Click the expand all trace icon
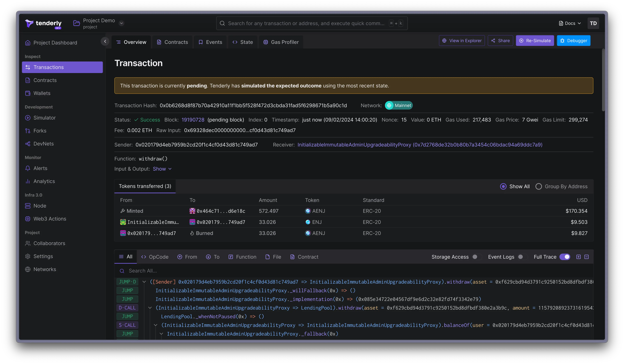Image resolution: width=624 pixels, height=364 pixels. pyautogui.click(x=578, y=257)
